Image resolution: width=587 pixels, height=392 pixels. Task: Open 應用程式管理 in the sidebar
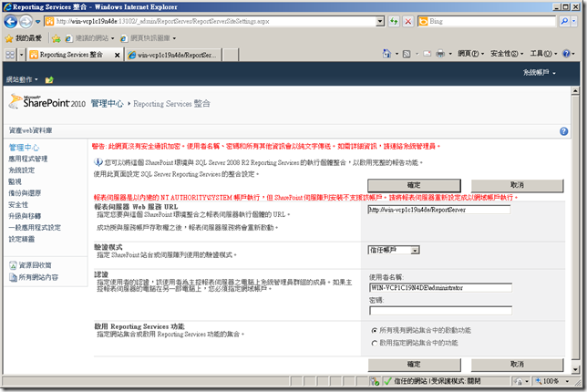(x=27, y=159)
